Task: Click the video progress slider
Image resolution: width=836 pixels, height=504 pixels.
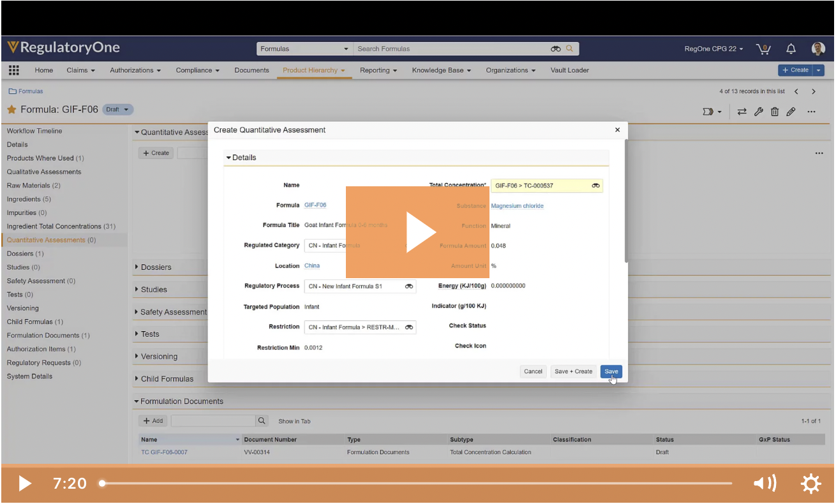Action: tap(416, 484)
